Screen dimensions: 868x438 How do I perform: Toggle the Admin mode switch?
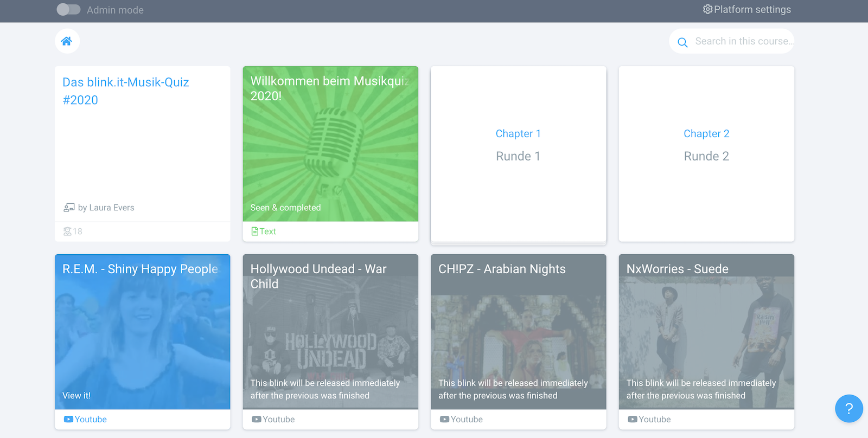pyautogui.click(x=68, y=10)
